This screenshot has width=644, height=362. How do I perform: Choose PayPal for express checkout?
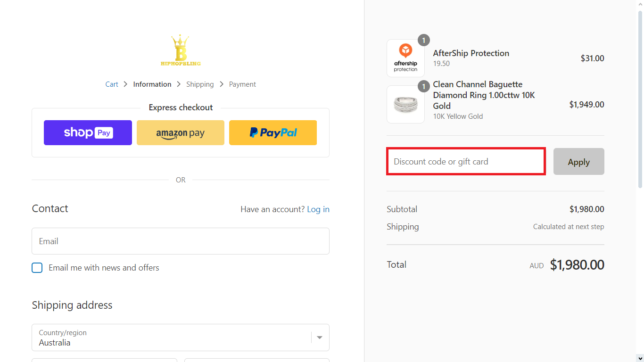point(272,132)
